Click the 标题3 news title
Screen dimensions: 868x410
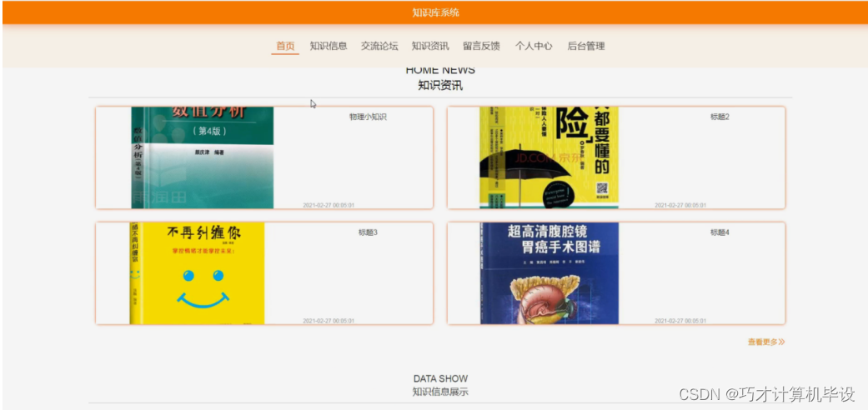[x=368, y=232]
